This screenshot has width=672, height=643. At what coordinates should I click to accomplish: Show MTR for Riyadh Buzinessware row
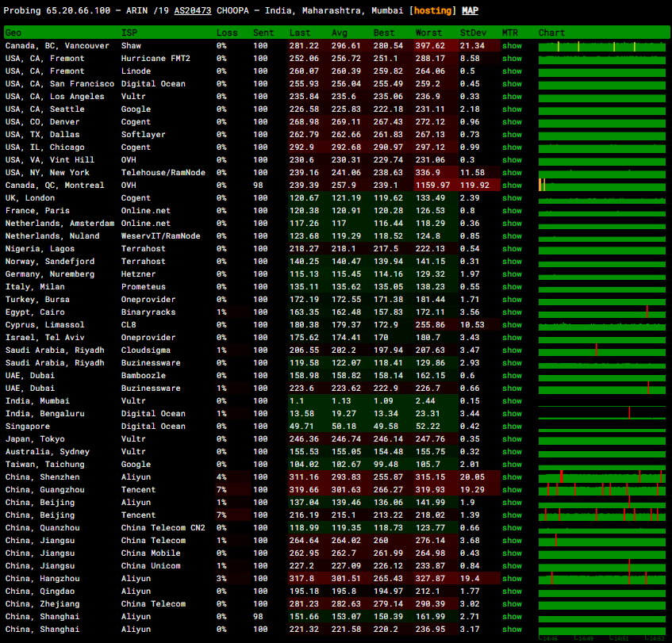tap(512, 363)
